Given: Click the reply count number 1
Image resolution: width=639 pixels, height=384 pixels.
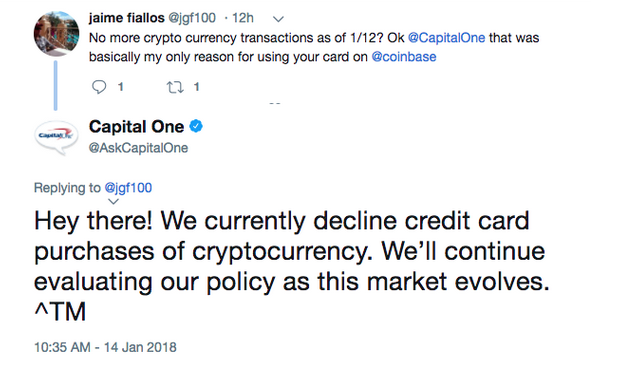Looking at the screenshot, I should coord(120,87).
